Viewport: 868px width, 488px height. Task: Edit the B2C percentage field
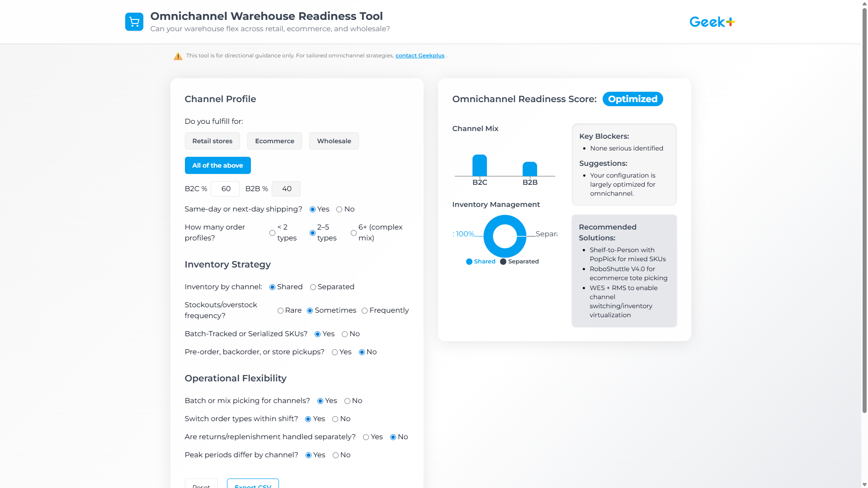tap(225, 188)
